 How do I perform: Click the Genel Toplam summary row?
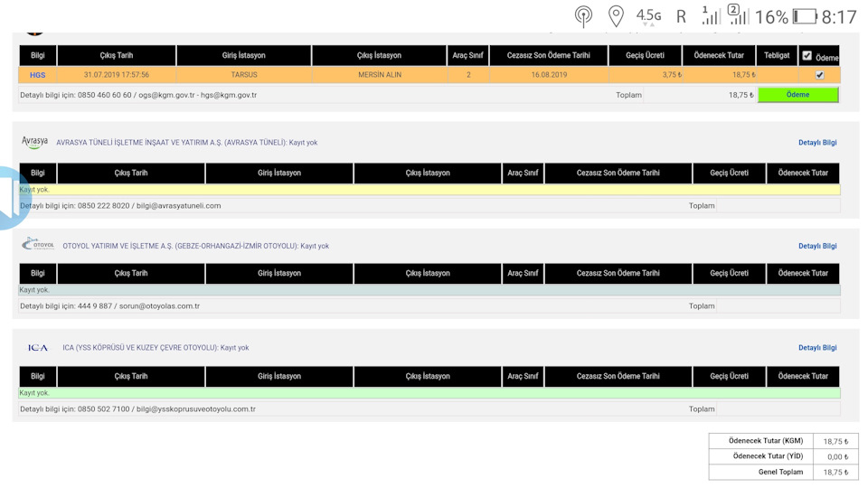[x=783, y=472]
